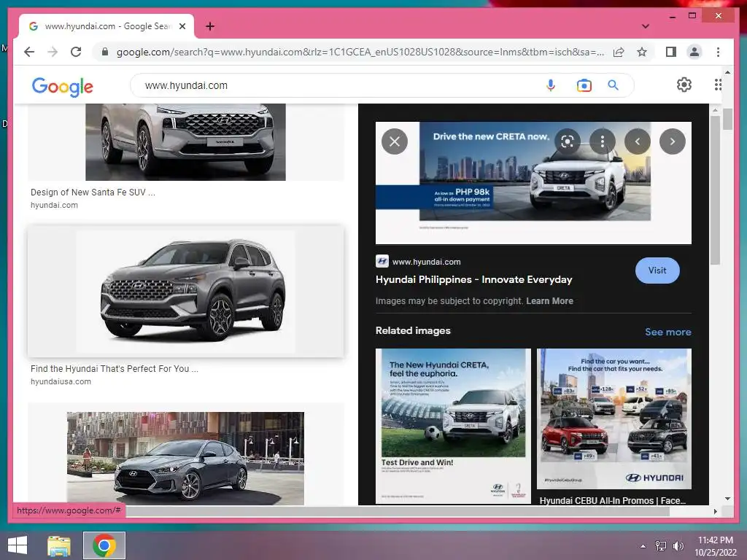Bookmark this page with the star icon
747x560 pixels.
642,52
